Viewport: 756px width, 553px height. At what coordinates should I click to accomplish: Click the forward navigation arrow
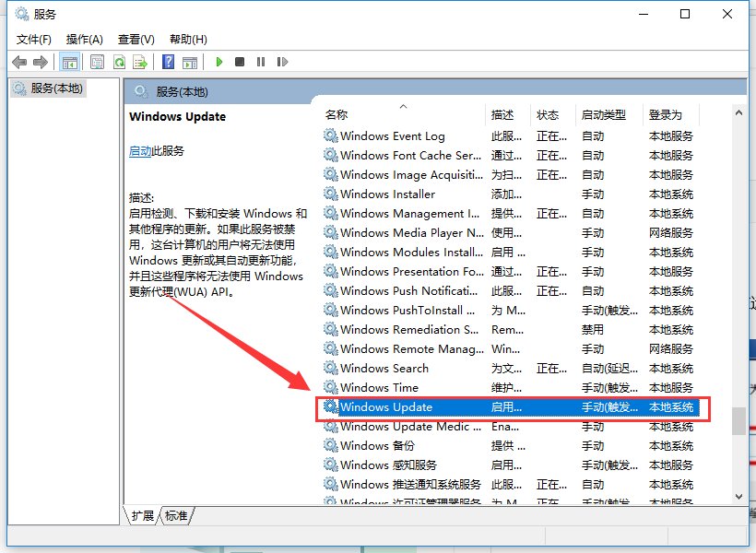point(41,61)
